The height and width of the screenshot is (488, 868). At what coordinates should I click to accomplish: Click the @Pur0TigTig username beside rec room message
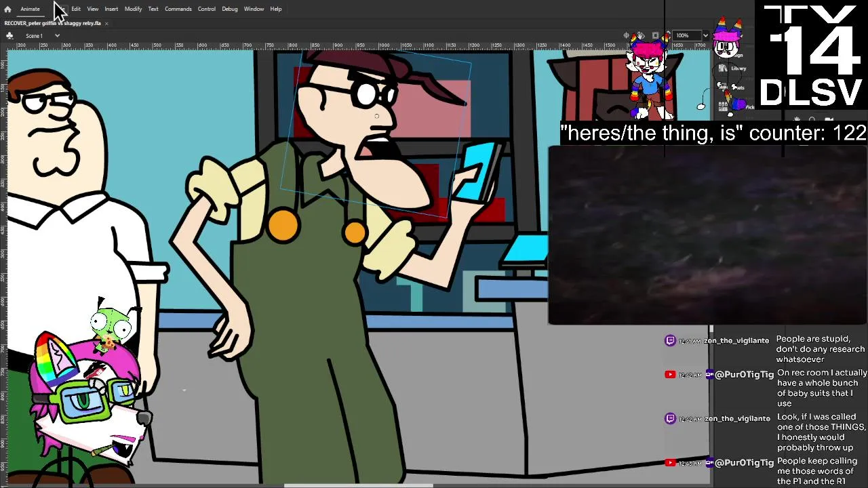(x=744, y=374)
